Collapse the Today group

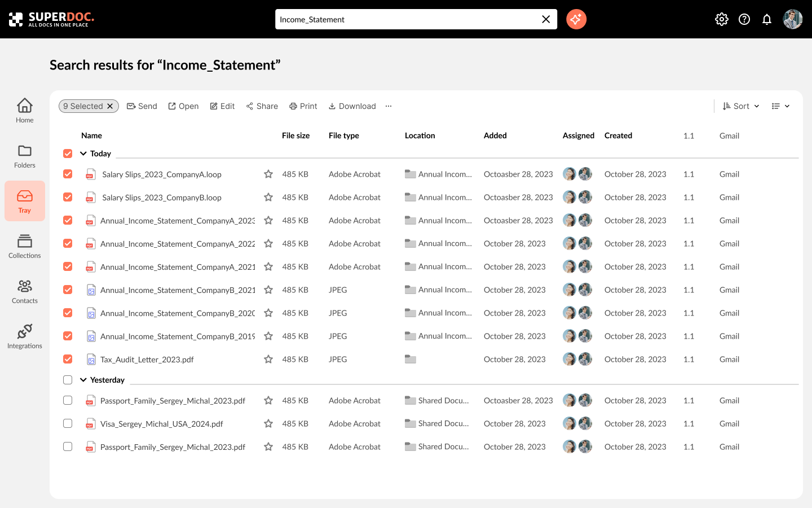(x=83, y=154)
